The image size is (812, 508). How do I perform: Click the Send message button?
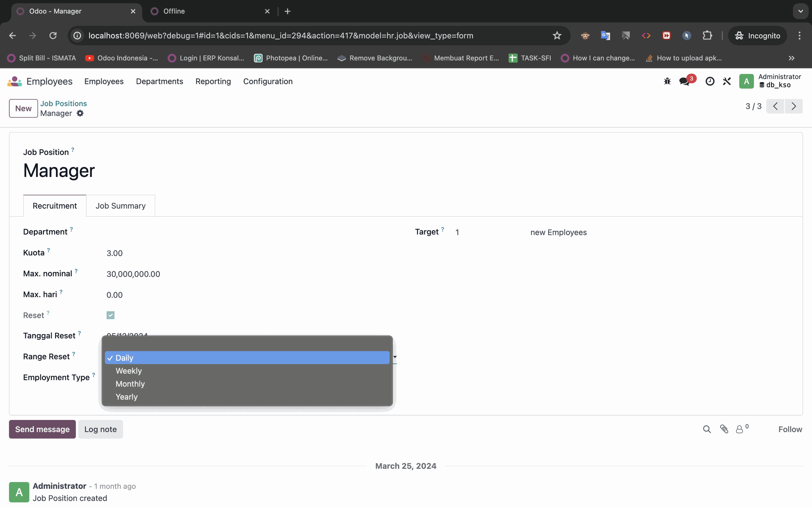point(42,429)
